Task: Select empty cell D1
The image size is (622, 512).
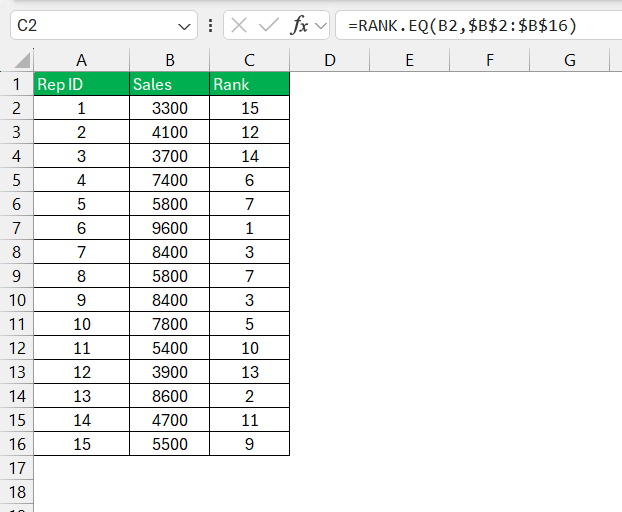Action: click(330, 84)
